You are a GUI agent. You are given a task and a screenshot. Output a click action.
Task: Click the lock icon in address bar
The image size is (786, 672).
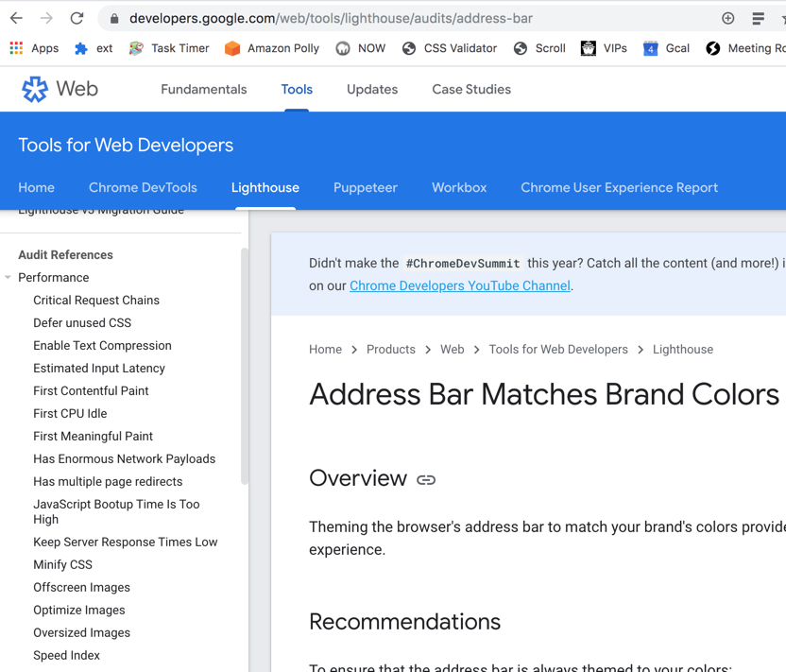tap(114, 19)
